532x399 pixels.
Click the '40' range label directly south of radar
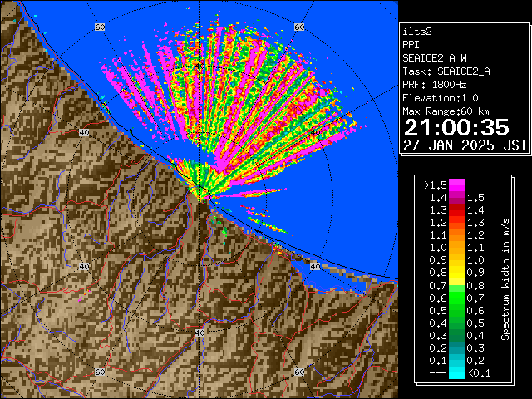199,332
